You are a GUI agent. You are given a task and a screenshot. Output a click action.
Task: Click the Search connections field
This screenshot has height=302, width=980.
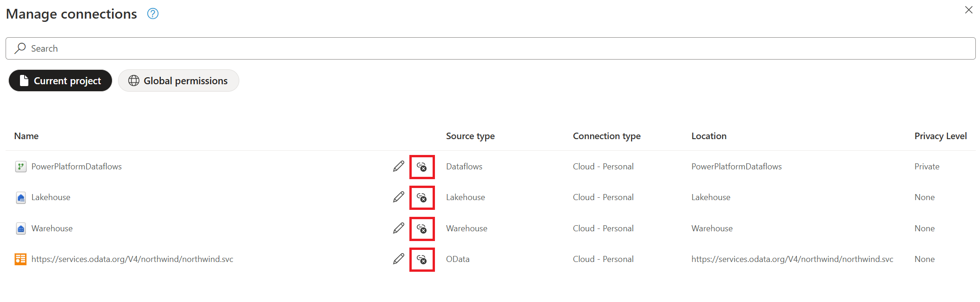[490, 48]
